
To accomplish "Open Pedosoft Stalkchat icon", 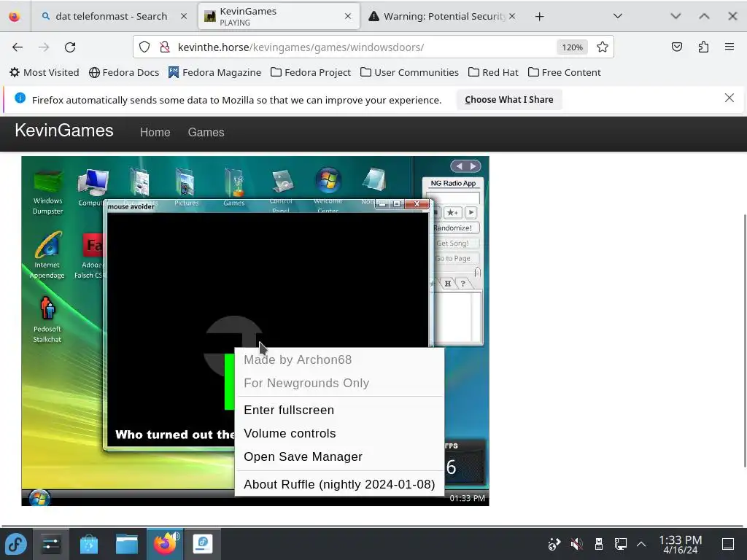I will [x=47, y=319].
